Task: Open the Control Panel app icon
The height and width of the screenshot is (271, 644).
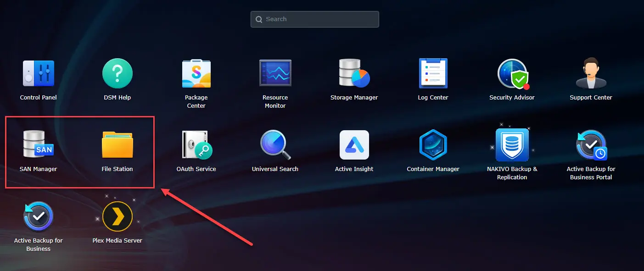Action: [x=39, y=73]
